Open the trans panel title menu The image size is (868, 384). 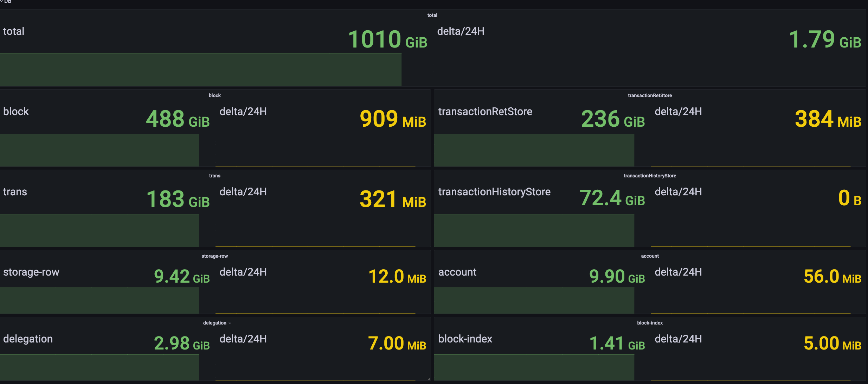pyautogui.click(x=214, y=176)
